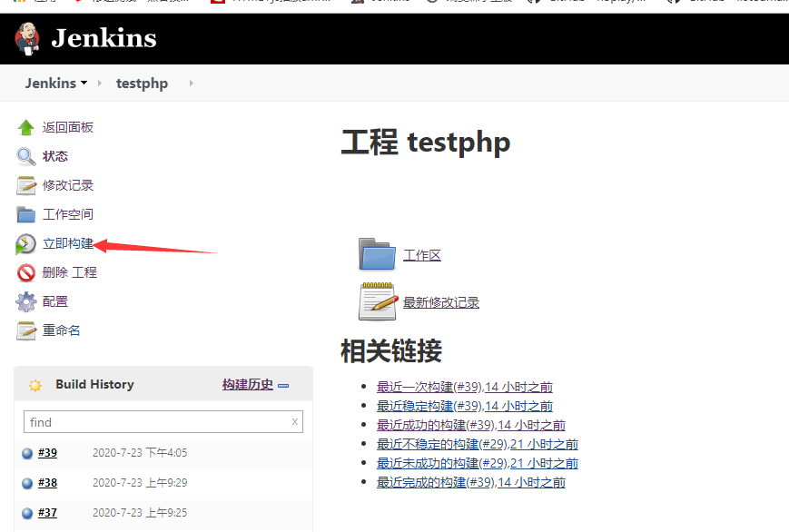Viewport: 789px width, 532px height.
Task: Click the 相关链接 section heading
Action: pyautogui.click(x=391, y=350)
